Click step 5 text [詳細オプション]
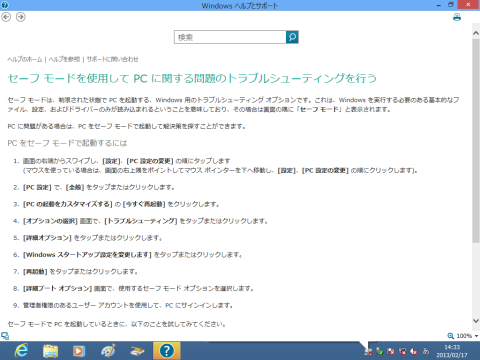 [x=93, y=238]
